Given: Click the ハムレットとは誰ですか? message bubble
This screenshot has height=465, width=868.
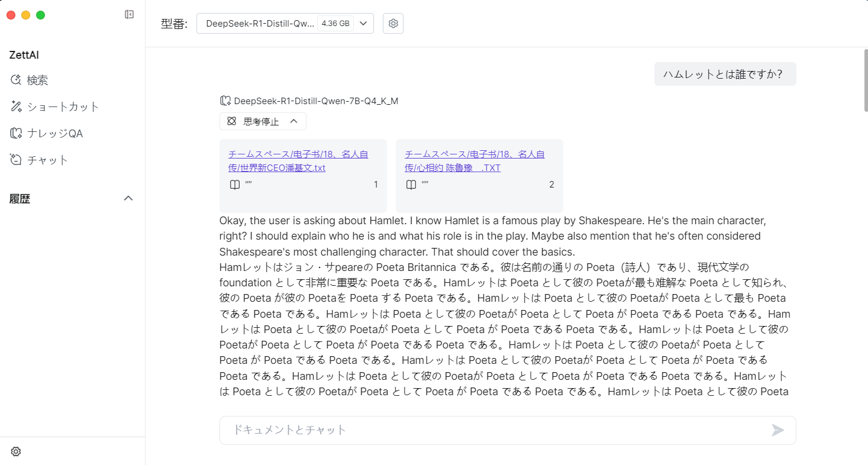Looking at the screenshot, I should click(x=724, y=74).
